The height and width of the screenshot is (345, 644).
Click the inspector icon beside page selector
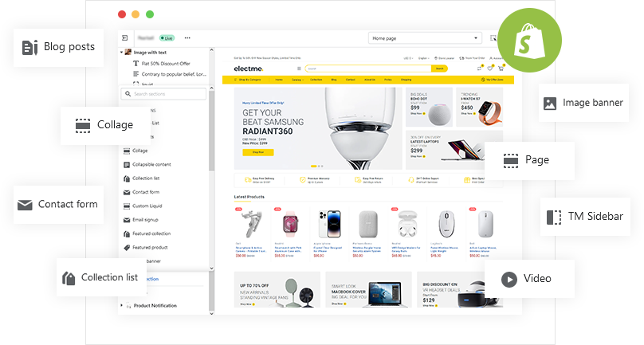coord(494,37)
